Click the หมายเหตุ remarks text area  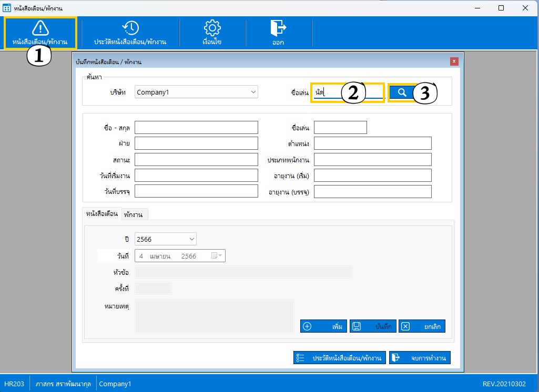pos(214,316)
